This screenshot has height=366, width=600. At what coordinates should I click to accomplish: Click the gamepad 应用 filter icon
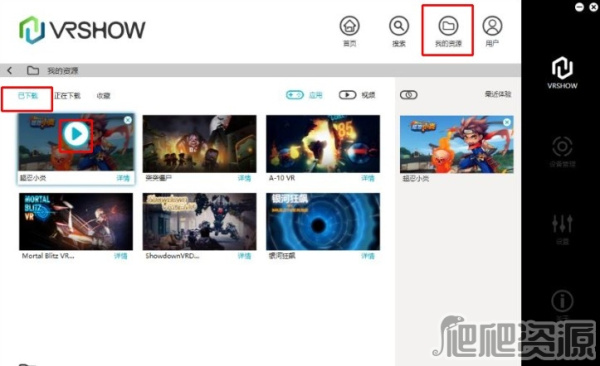tap(295, 95)
